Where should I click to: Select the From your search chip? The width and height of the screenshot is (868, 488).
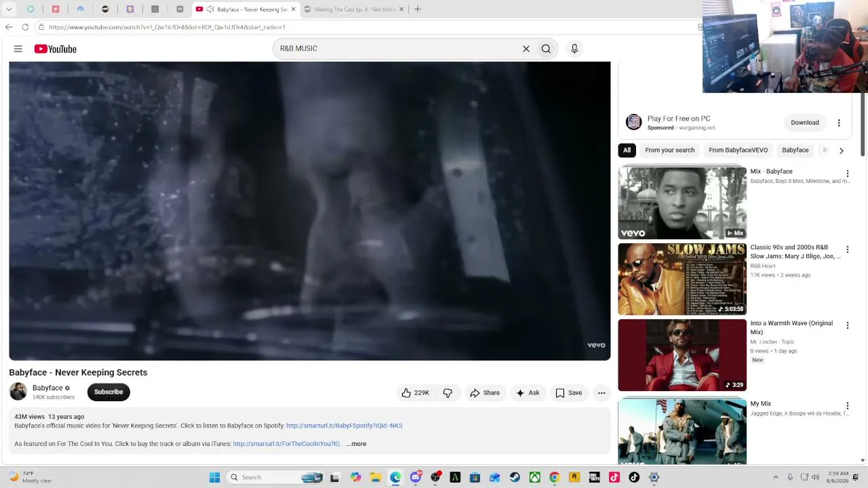670,150
